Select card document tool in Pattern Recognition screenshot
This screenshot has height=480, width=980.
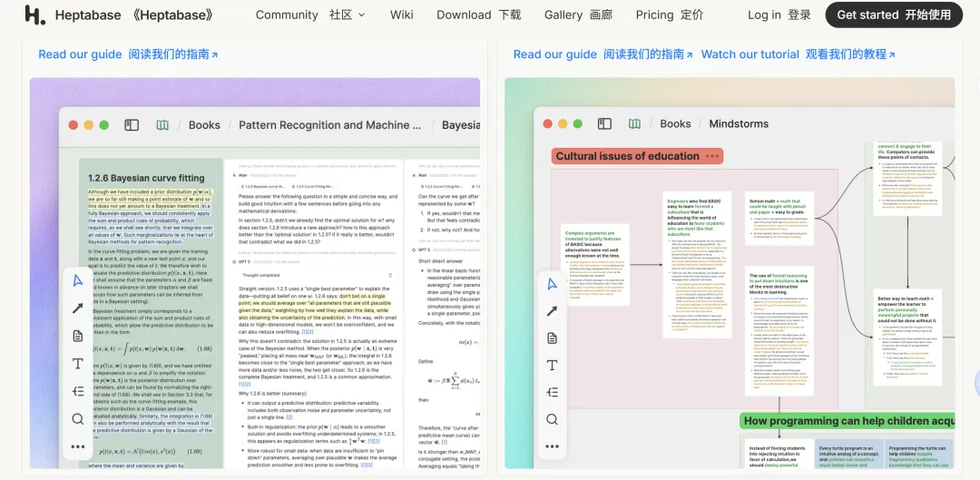[x=77, y=337]
